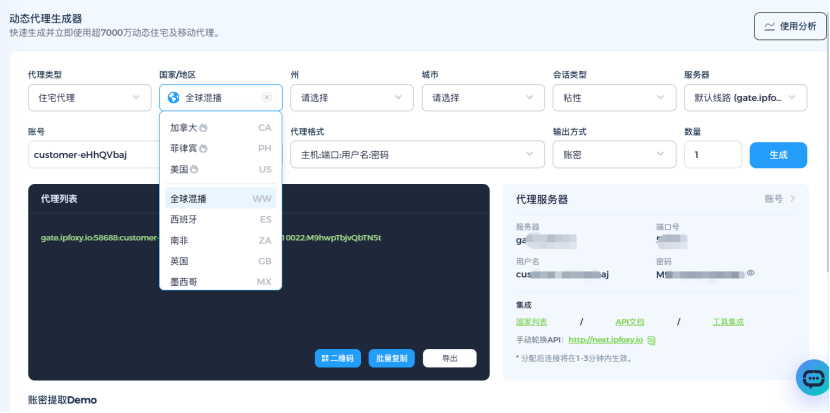The width and height of the screenshot is (830, 413).
Task: Click the globe icon in country field
Action: [174, 98]
